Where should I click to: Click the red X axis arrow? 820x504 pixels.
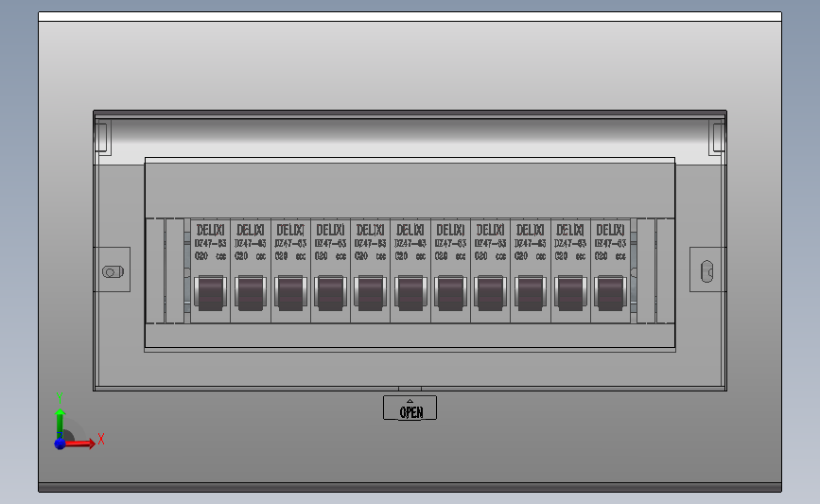coord(80,443)
